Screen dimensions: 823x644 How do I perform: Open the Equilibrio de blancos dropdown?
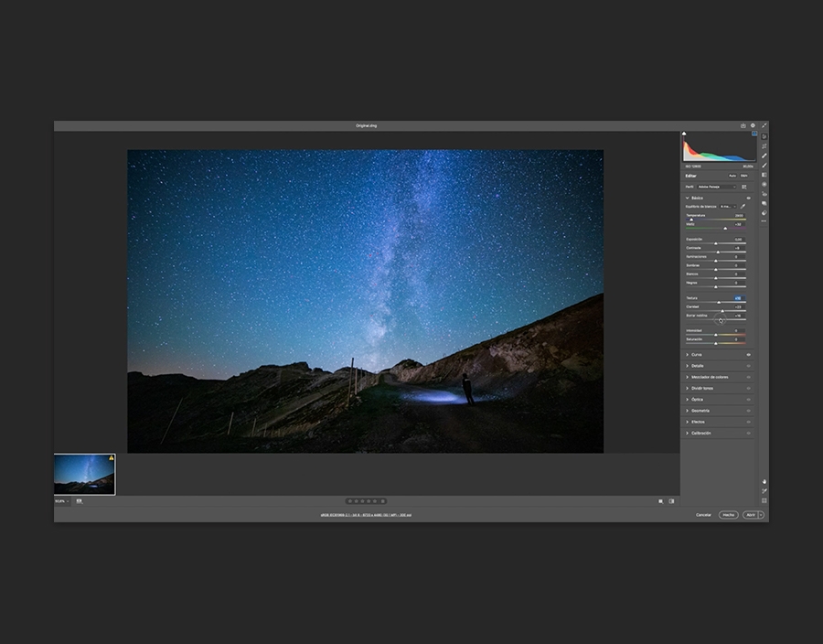728,206
